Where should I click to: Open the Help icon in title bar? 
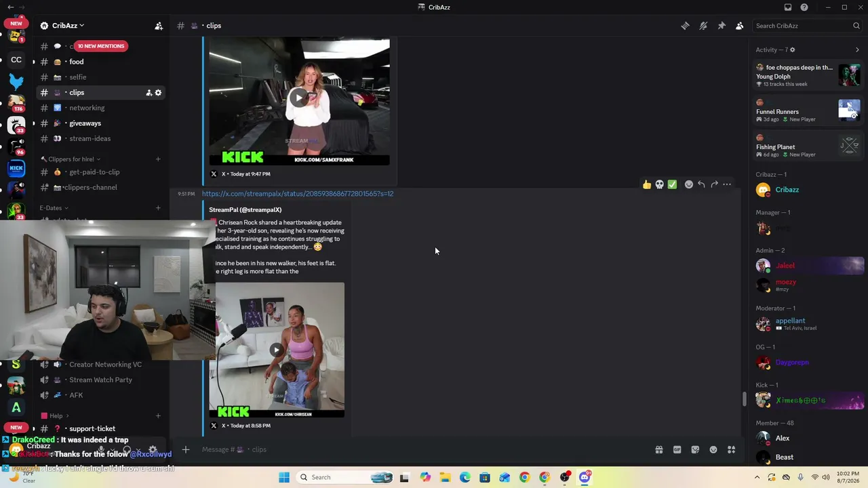[x=804, y=7]
